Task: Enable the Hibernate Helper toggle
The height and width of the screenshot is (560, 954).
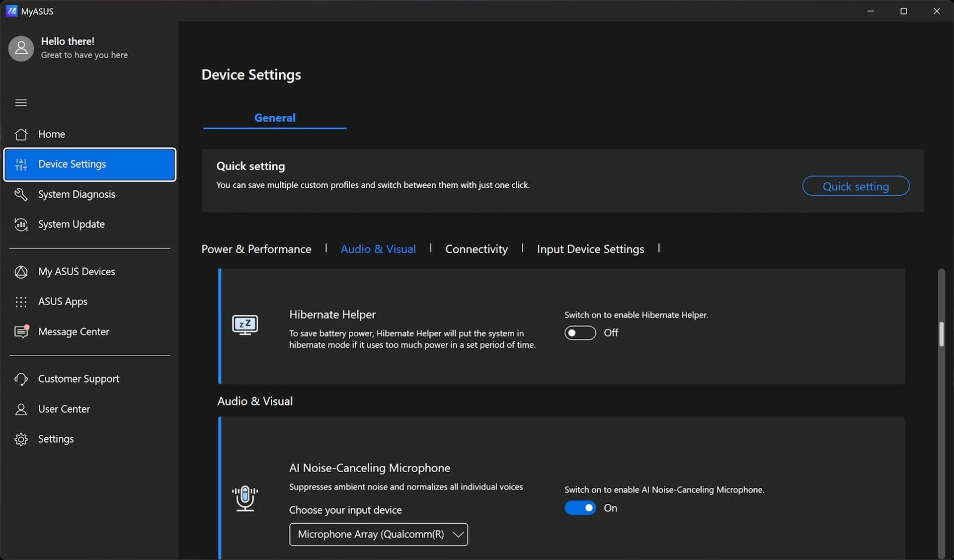Action: coord(580,333)
